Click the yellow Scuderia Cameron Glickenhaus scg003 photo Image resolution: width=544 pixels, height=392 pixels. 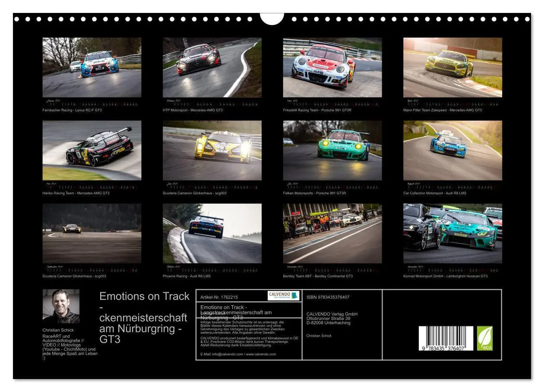212,150
